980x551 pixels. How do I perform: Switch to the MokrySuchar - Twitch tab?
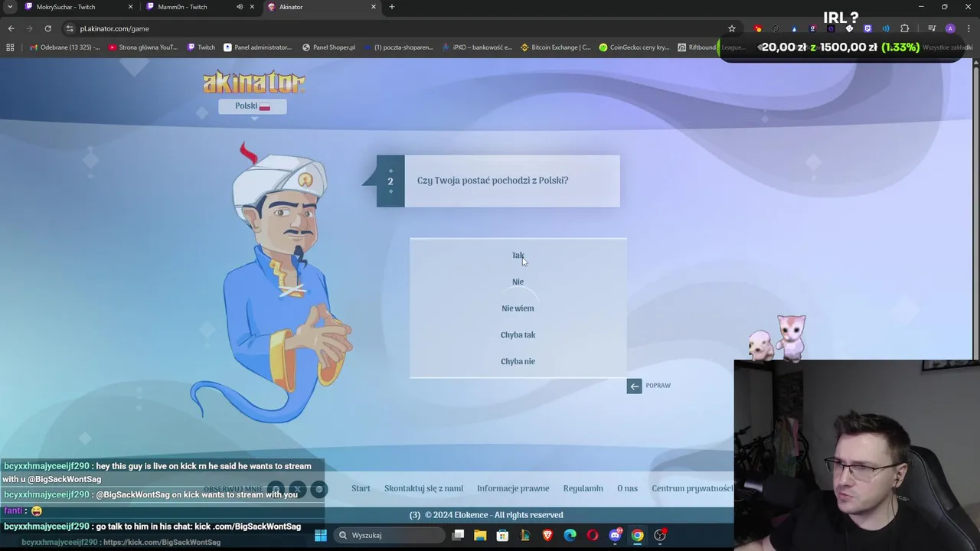(77, 7)
